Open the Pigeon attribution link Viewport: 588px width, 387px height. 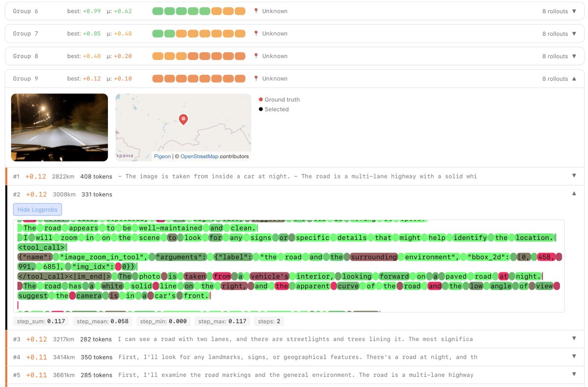point(162,156)
